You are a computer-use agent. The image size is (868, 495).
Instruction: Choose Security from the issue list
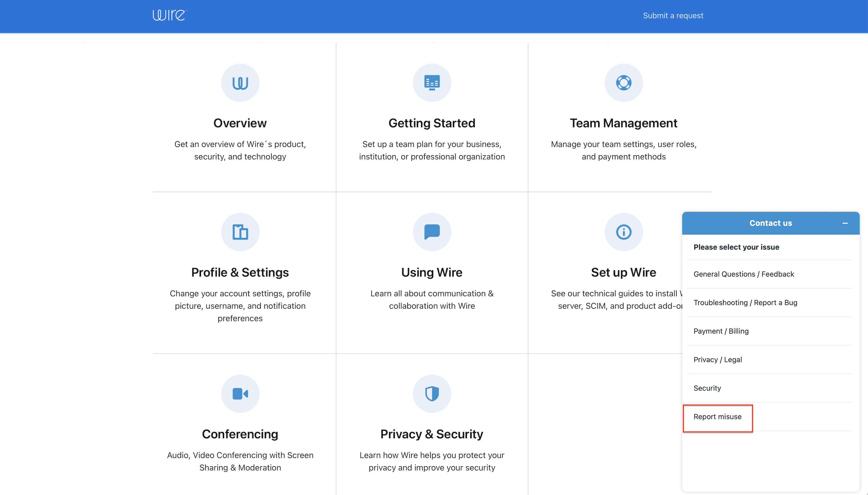[707, 388]
